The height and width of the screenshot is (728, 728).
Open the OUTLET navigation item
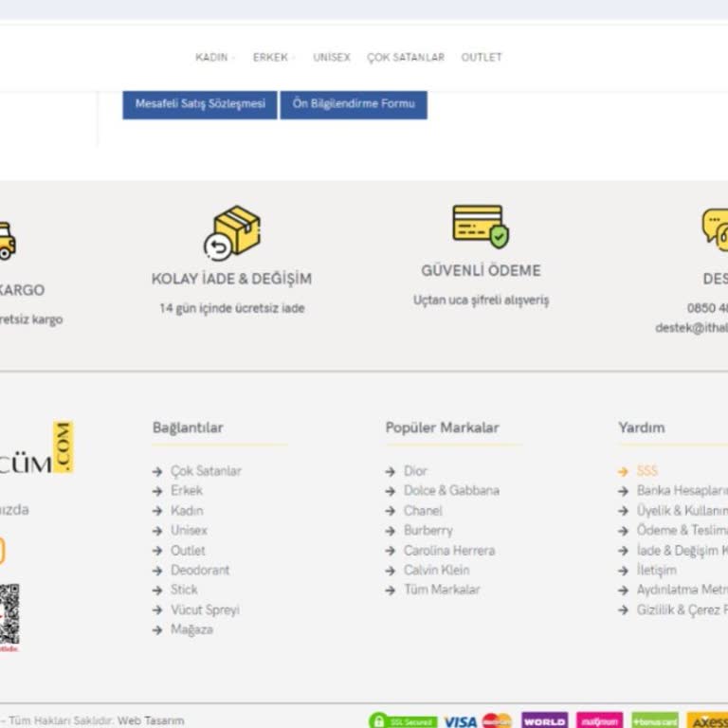pyautogui.click(x=482, y=57)
